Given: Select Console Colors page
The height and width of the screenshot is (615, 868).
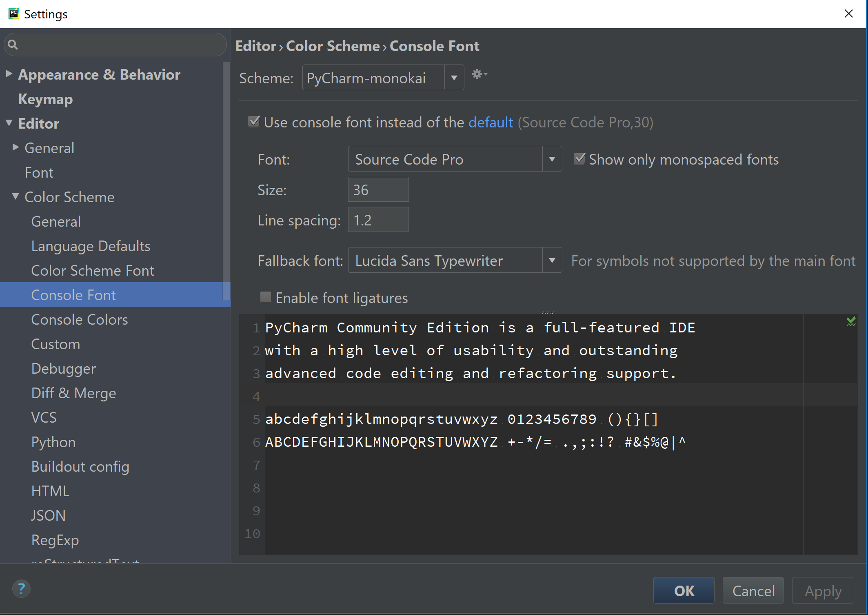Looking at the screenshot, I should coord(80,320).
